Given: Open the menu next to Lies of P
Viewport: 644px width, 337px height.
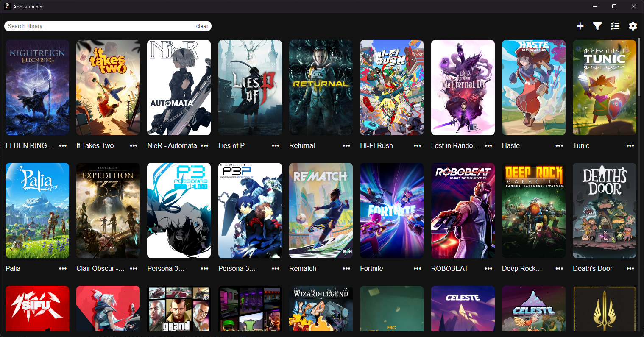Looking at the screenshot, I should coord(276,145).
